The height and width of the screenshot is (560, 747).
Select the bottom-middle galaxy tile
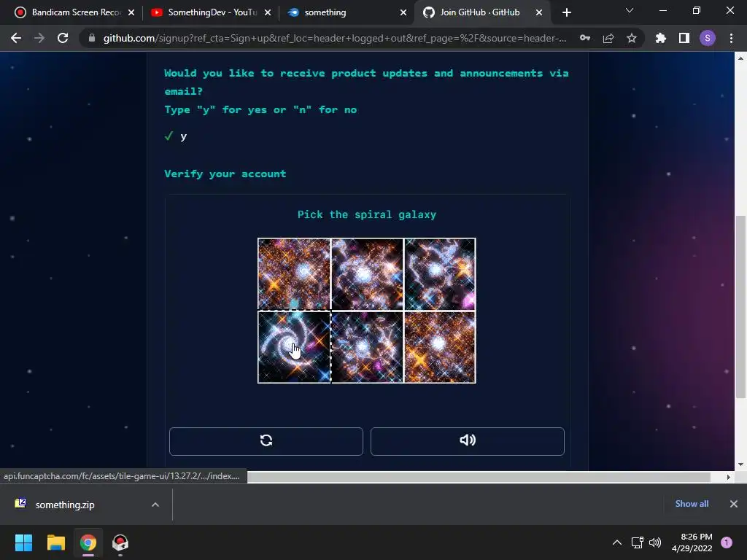[x=367, y=347]
